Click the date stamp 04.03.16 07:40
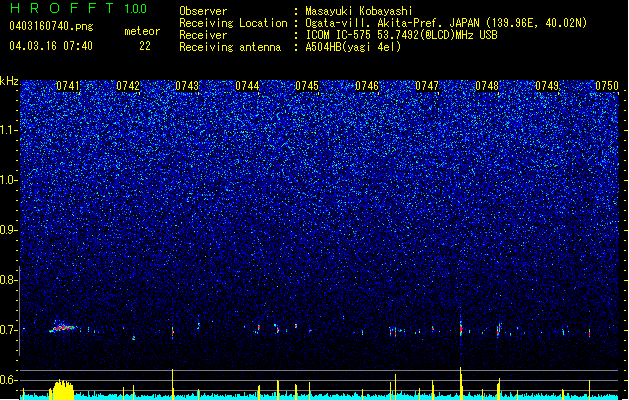This screenshot has width=629, height=400. click(51, 46)
